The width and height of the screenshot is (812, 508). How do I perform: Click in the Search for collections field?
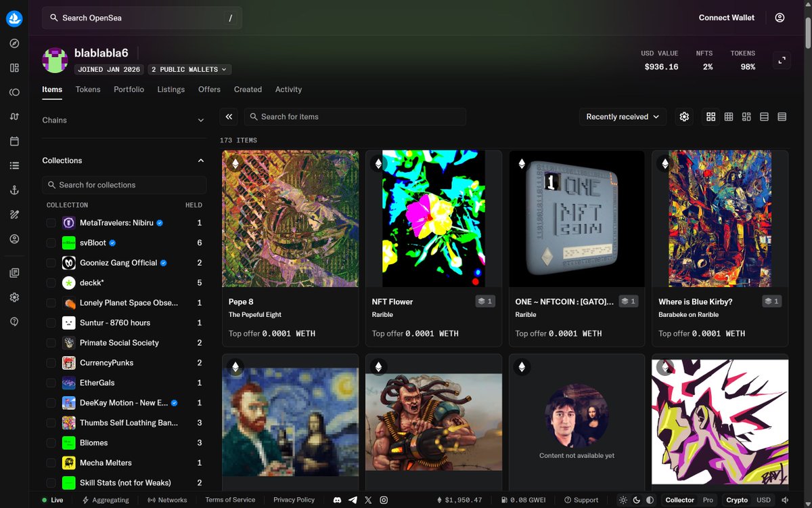click(125, 185)
